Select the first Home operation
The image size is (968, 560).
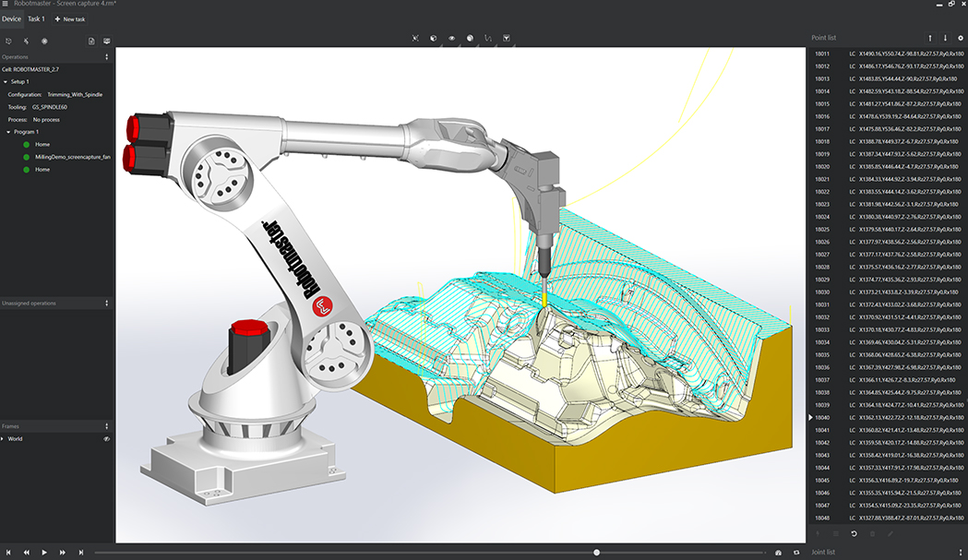(x=42, y=145)
